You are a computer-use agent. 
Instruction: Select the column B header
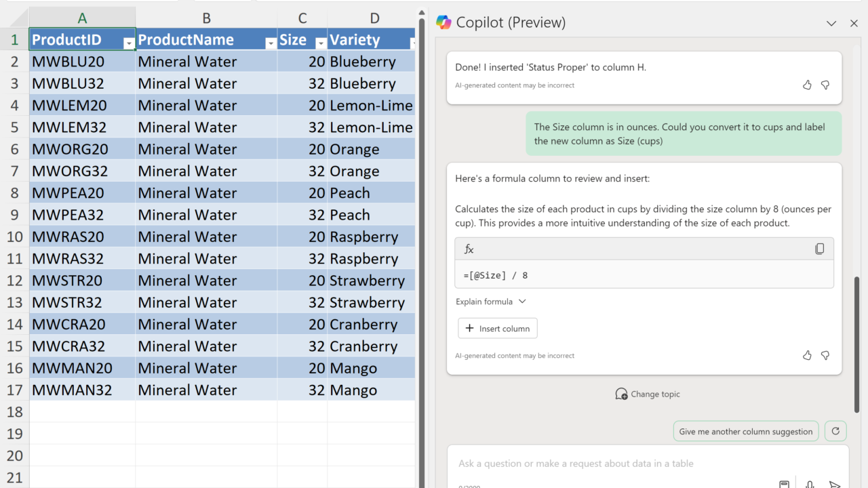point(206,18)
